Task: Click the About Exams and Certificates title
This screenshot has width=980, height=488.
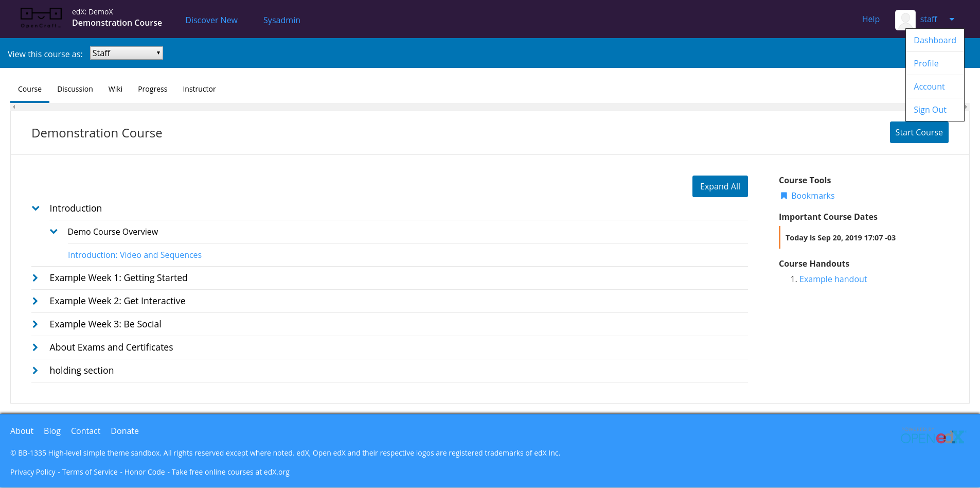Action: tap(111, 347)
